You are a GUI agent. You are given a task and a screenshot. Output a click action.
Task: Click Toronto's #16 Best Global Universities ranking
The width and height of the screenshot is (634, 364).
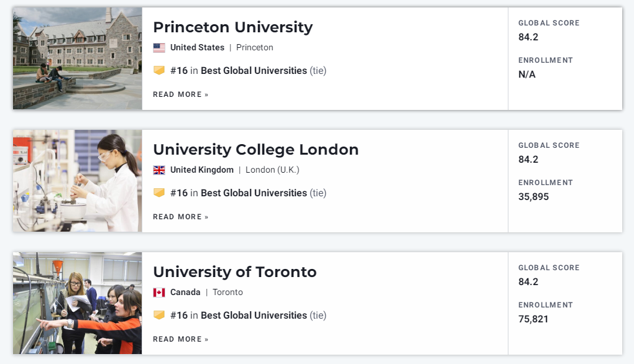point(248,316)
